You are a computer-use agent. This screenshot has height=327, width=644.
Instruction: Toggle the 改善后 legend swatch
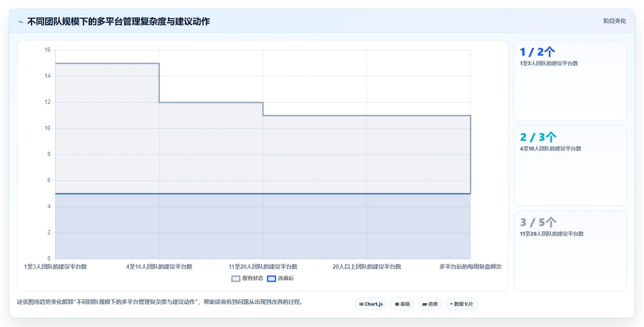[272, 279]
